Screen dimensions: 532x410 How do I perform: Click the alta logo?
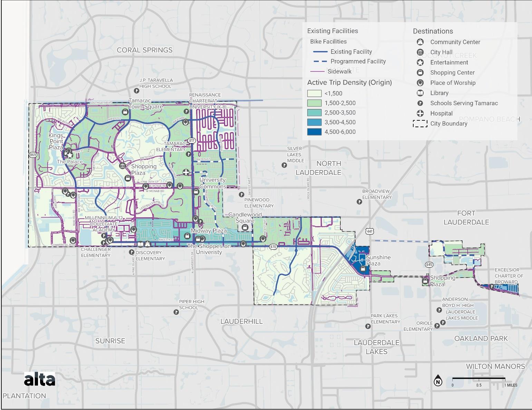[39, 380]
